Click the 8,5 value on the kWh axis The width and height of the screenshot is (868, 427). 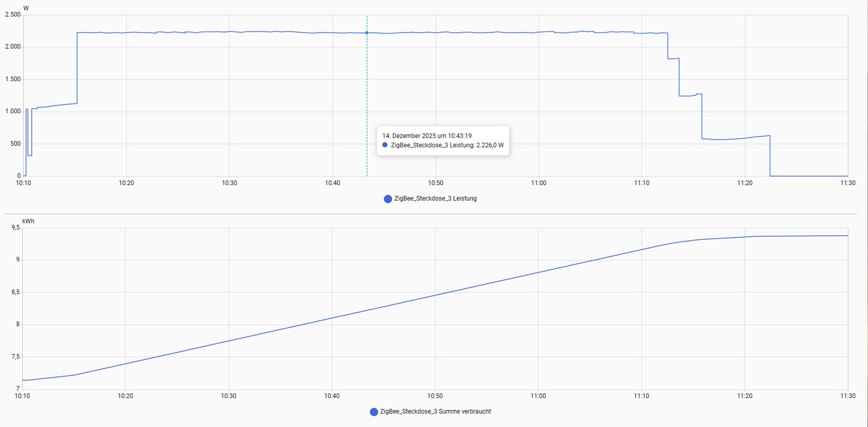pos(16,292)
